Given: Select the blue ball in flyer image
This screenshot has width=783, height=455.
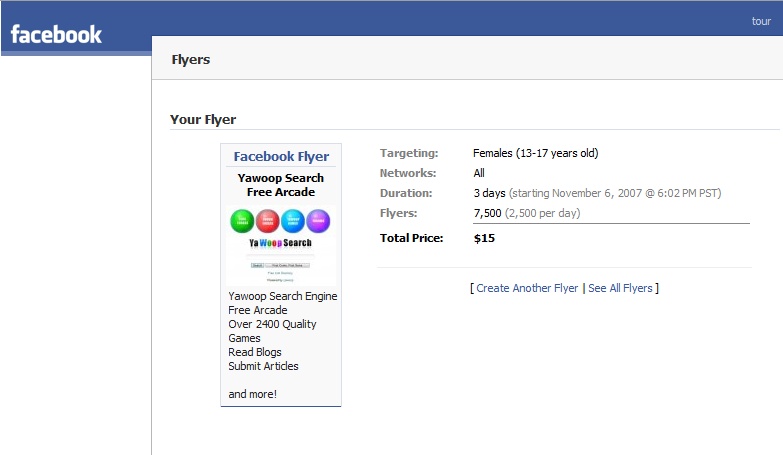Looking at the screenshot, I should tap(293, 221).
